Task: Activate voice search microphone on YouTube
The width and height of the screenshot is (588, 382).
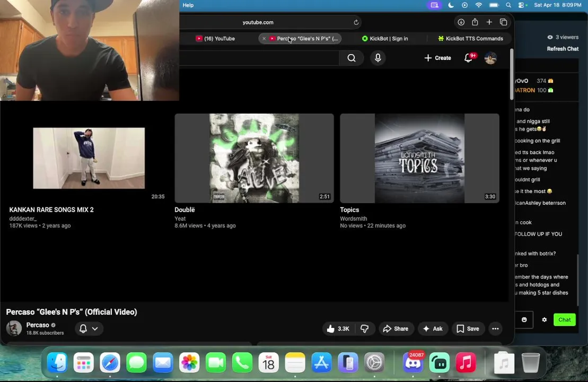Action: [378, 58]
